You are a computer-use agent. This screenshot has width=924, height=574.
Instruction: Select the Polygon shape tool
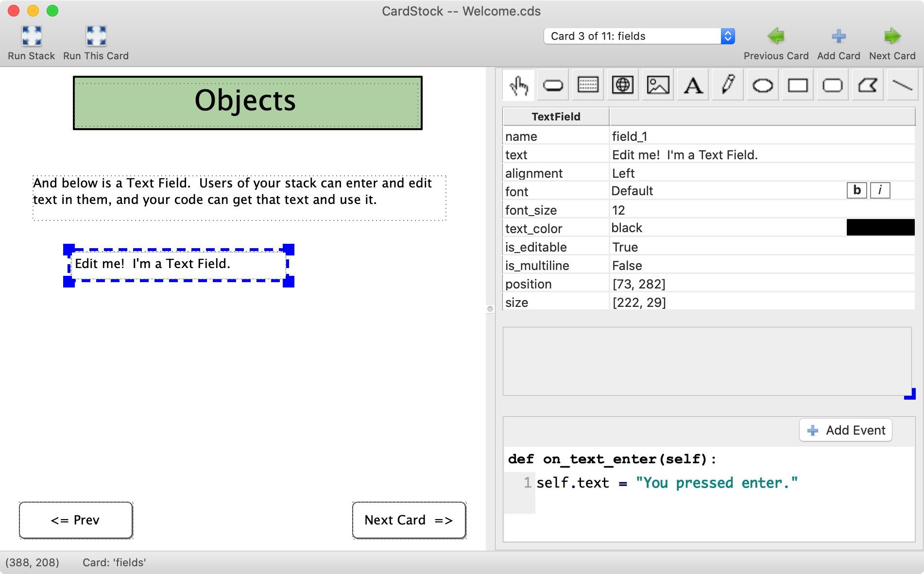tap(868, 85)
